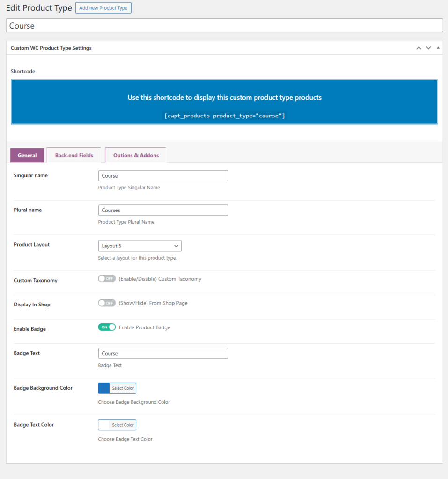
Task: Click the Edit Product Type page heading
Action: 39,8
